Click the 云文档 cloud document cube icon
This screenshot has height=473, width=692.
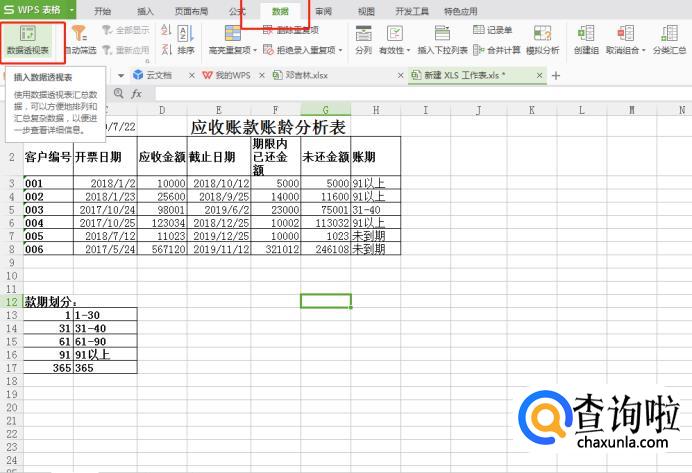(138, 75)
